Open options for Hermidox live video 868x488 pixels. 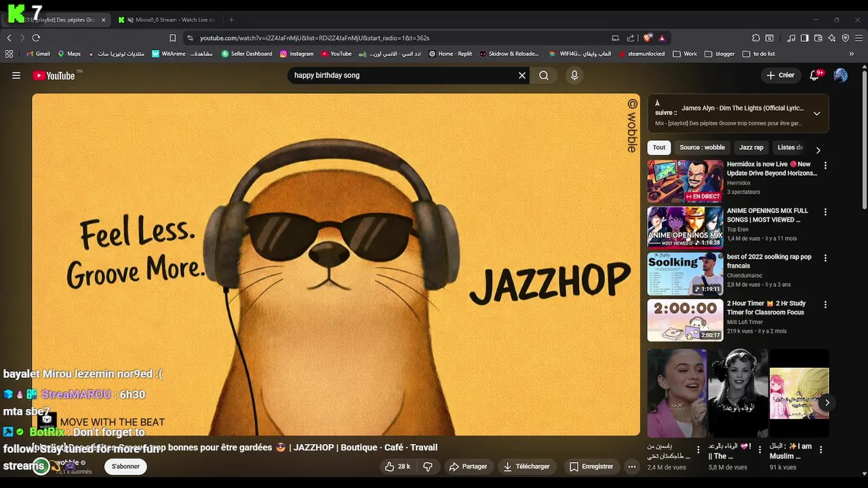pyautogui.click(x=825, y=165)
